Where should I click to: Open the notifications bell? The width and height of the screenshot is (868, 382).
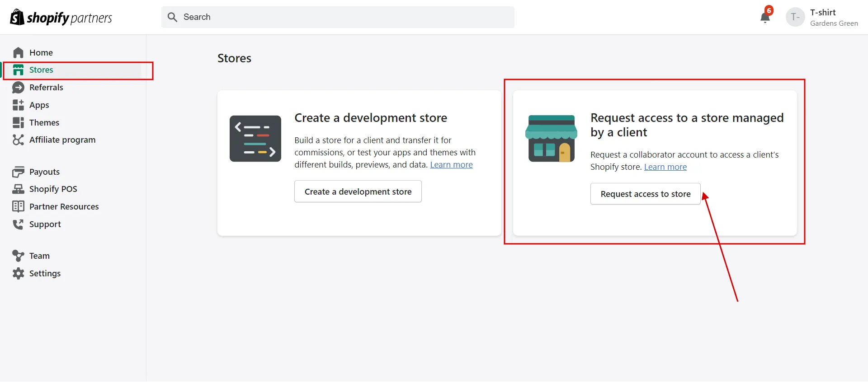pyautogui.click(x=765, y=18)
